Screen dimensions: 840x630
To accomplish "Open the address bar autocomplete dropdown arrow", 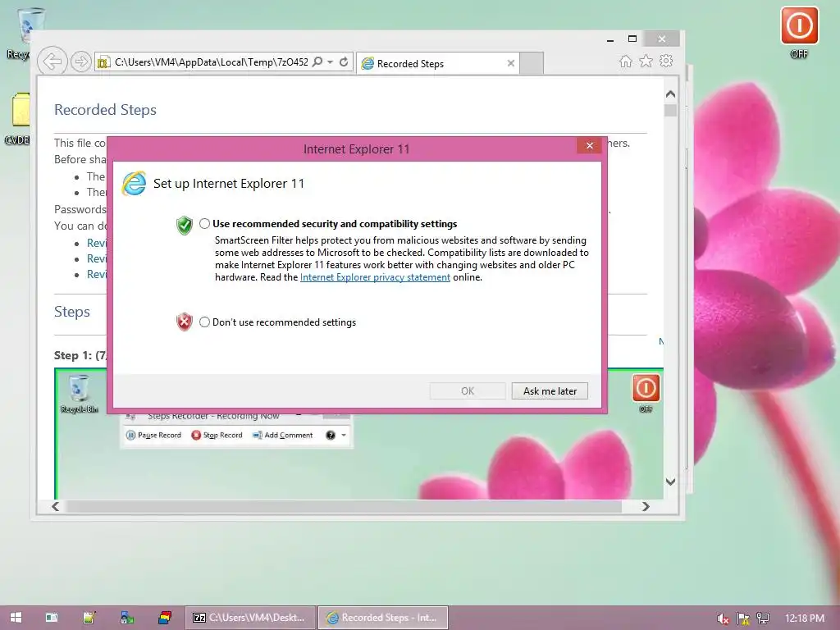I will click(x=330, y=62).
